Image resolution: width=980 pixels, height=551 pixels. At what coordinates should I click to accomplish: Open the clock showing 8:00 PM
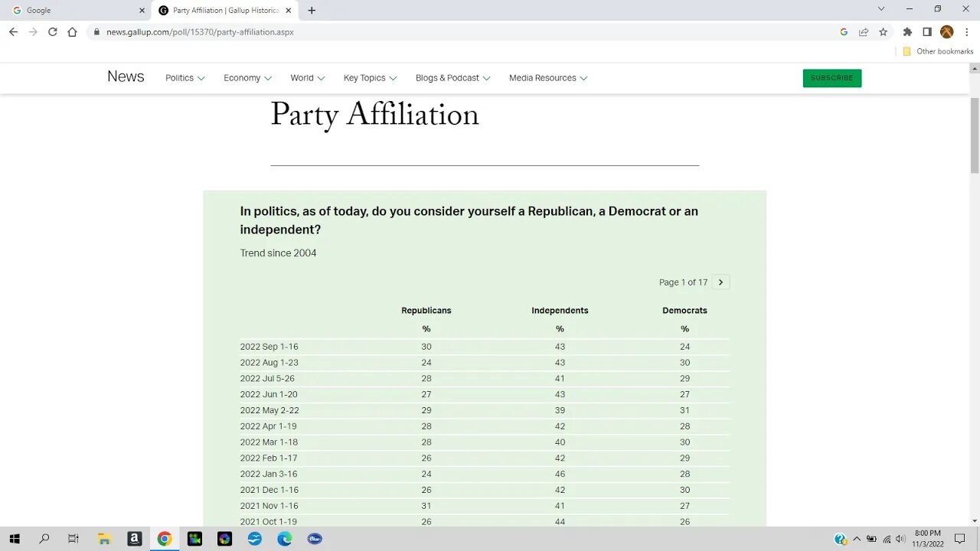tap(928, 539)
